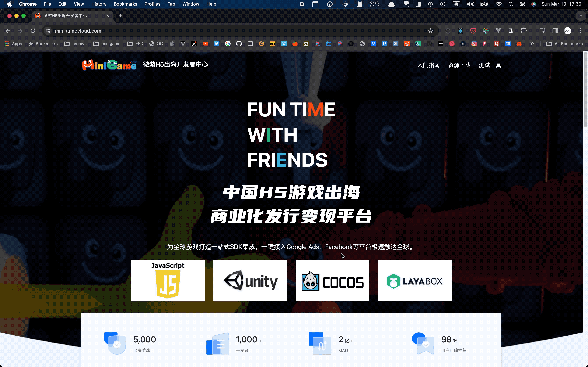Click the page reload refresh button
588x367 pixels.
coord(33,30)
